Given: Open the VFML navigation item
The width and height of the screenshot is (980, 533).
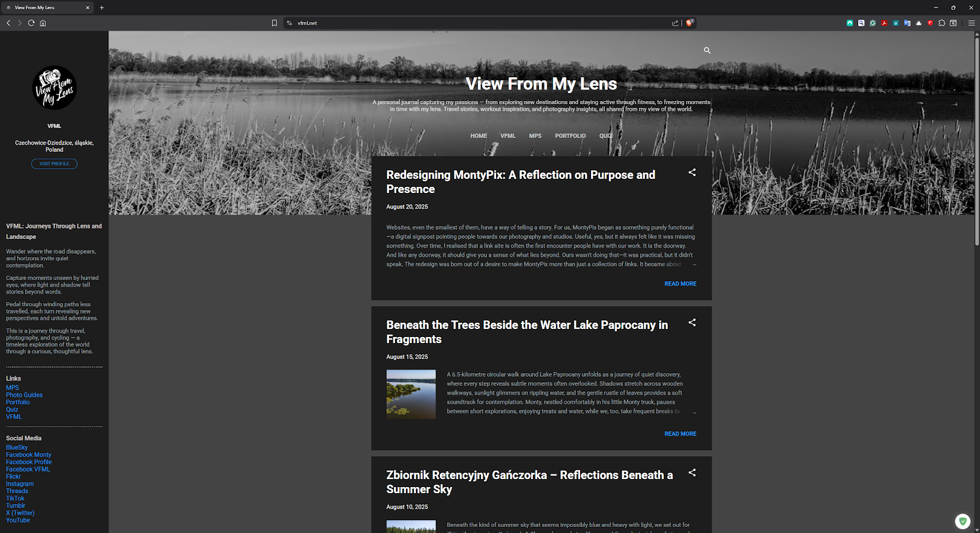Looking at the screenshot, I should pyautogui.click(x=508, y=136).
